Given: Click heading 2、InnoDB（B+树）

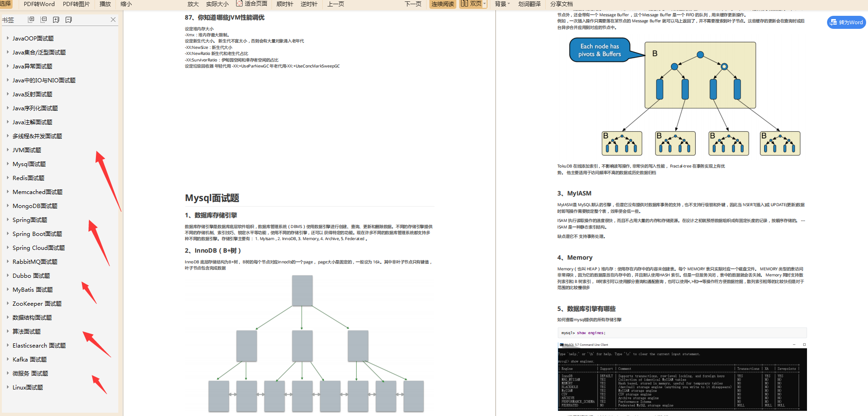Looking at the screenshot, I should 213,250.
